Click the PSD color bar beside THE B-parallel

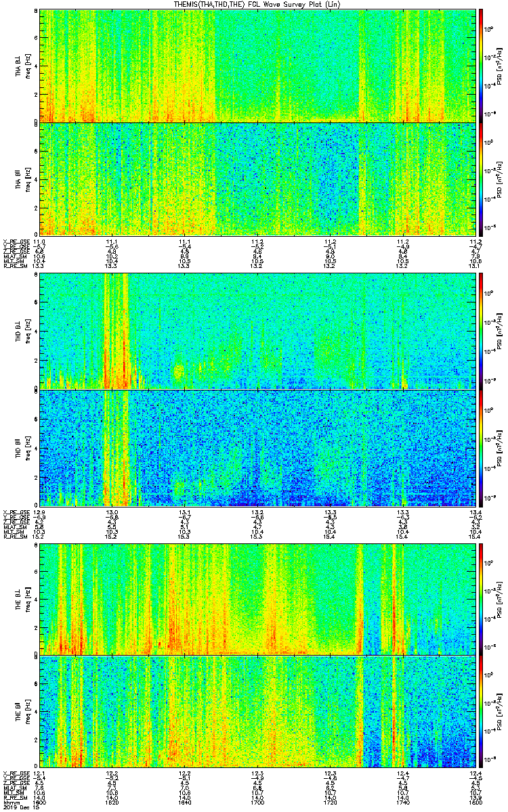point(480,713)
